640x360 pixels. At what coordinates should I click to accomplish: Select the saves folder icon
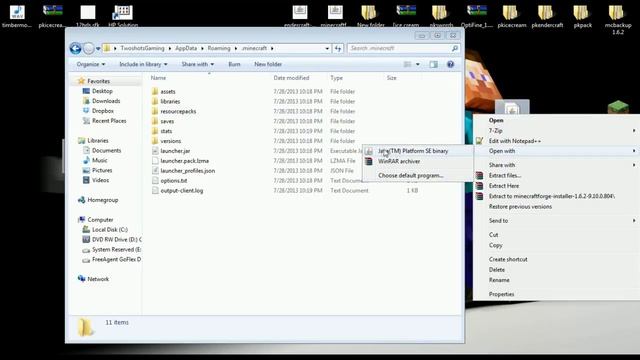coord(155,121)
